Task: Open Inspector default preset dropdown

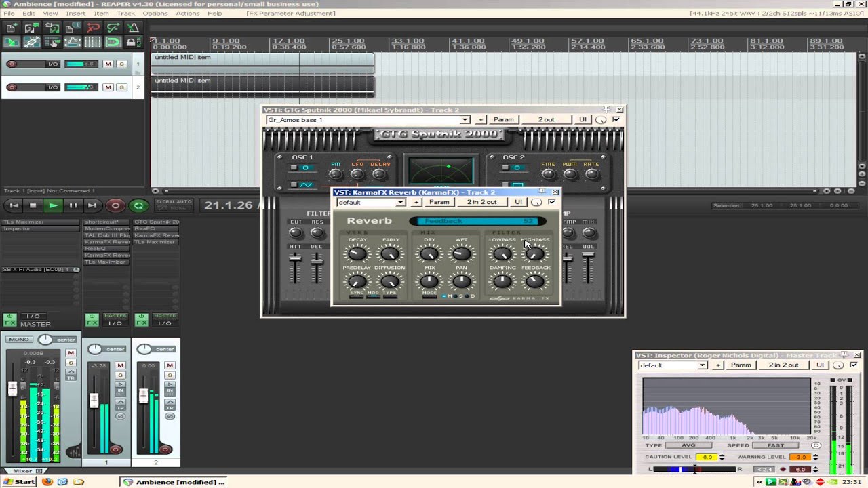Action: click(x=703, y=365)
